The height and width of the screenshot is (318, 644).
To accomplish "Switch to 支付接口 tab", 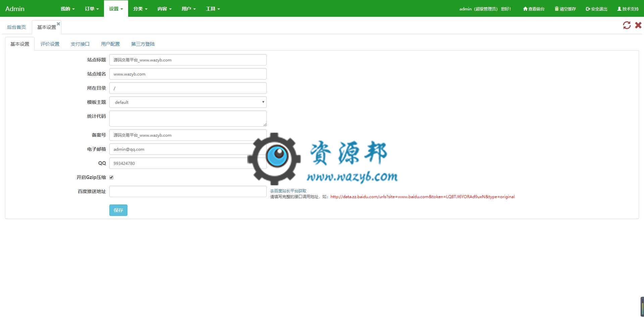I will click(x=80, y=44).
